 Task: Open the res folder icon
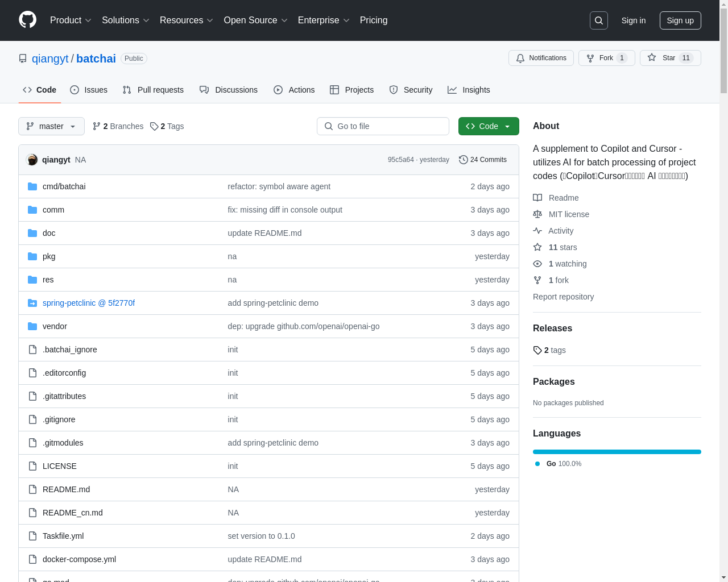click(x=32, y=280)
